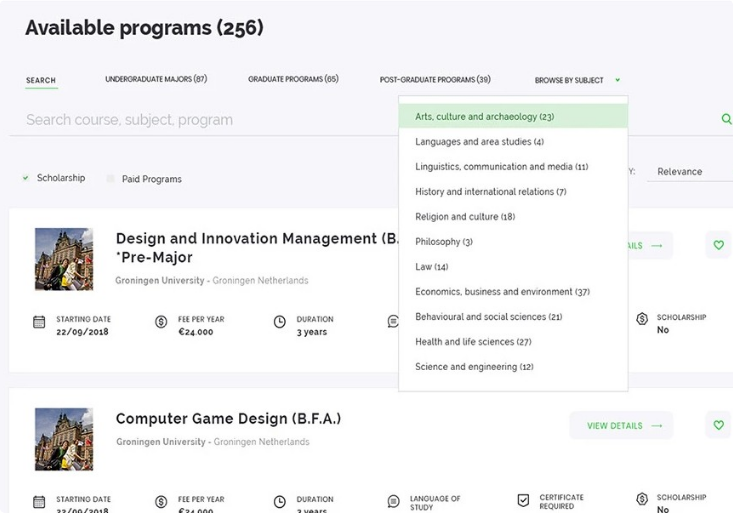
Task: Click the search course input field
Action: click(200, 120)
